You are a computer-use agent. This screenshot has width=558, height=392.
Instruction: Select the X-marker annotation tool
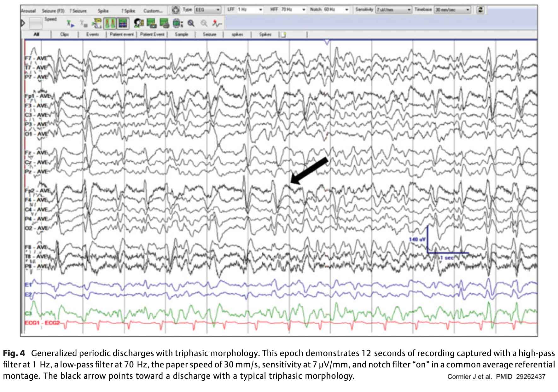[x=69, y=23]
